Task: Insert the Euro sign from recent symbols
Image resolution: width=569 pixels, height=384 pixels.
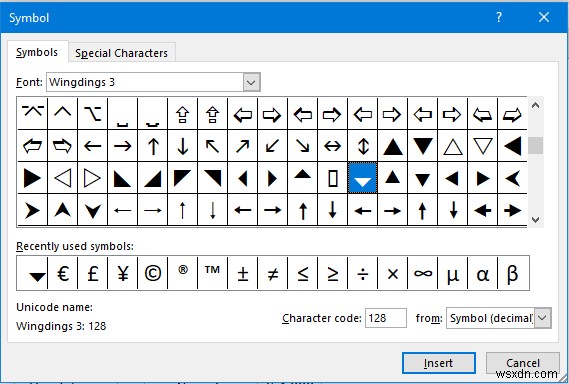Action: (x=62, y=273)
